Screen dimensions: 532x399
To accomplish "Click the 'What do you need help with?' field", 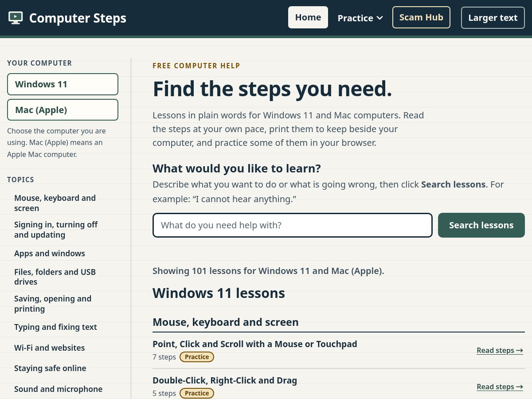I will tap(293, 225).
